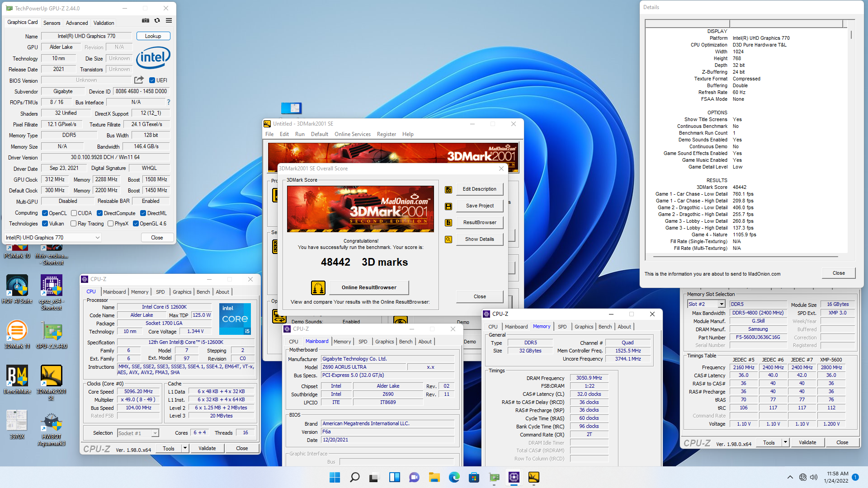The height and width of the screenshot is (488, 868).
Task: Open the Run menu in 3DMark2001 SE
Action: click(300, 134)
